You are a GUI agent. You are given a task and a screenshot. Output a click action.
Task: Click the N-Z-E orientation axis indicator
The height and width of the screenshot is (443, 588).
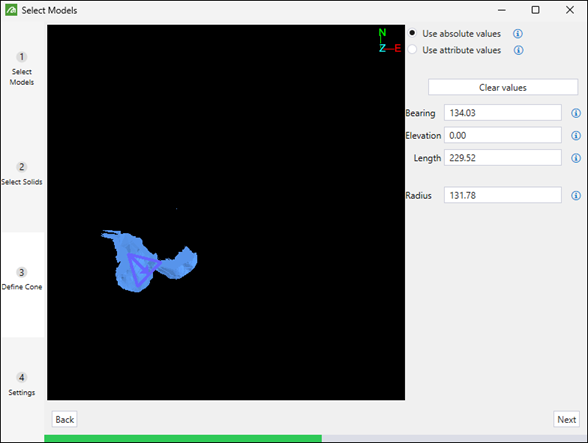click(389, 41)
